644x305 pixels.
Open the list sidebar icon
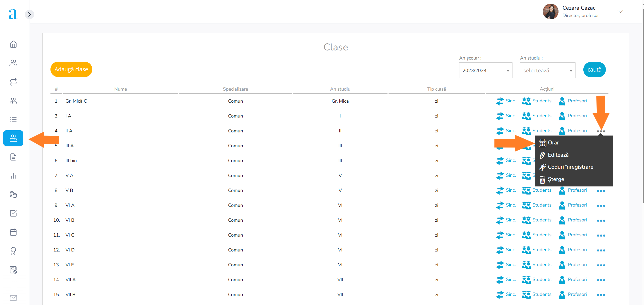[13, 119]
